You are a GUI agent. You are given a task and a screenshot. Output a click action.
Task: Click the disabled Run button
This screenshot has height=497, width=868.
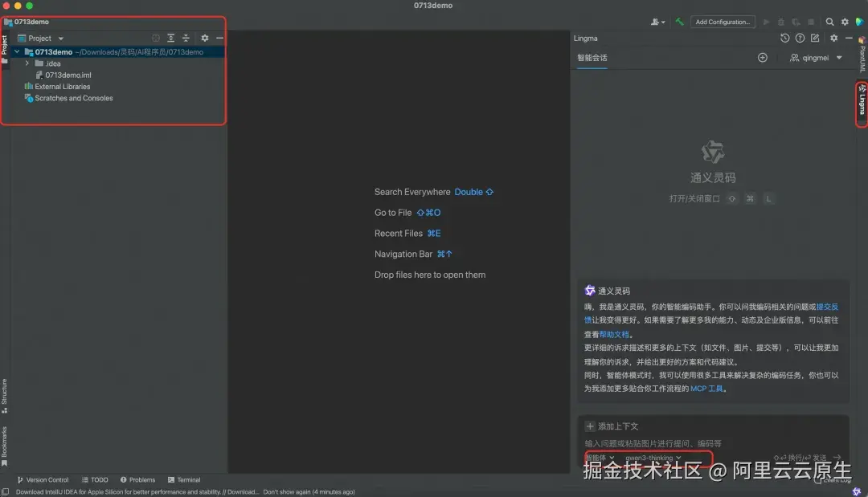click(766, 22)
